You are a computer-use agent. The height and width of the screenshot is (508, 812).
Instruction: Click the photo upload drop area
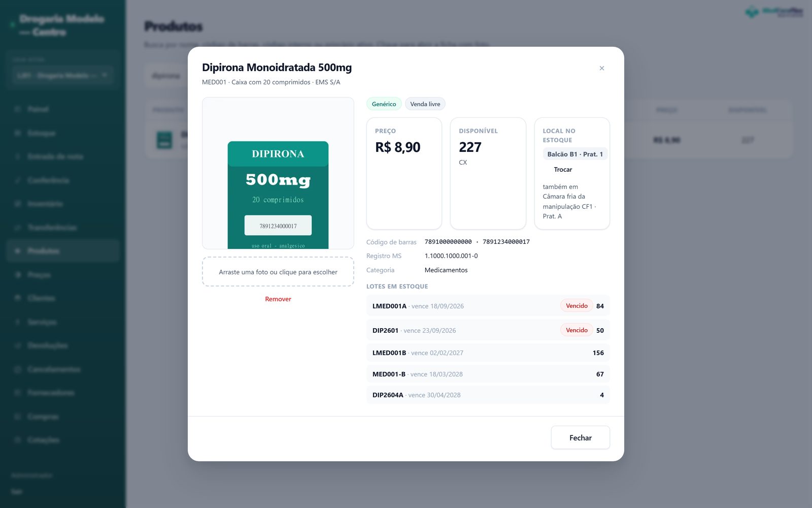point(278,272)
